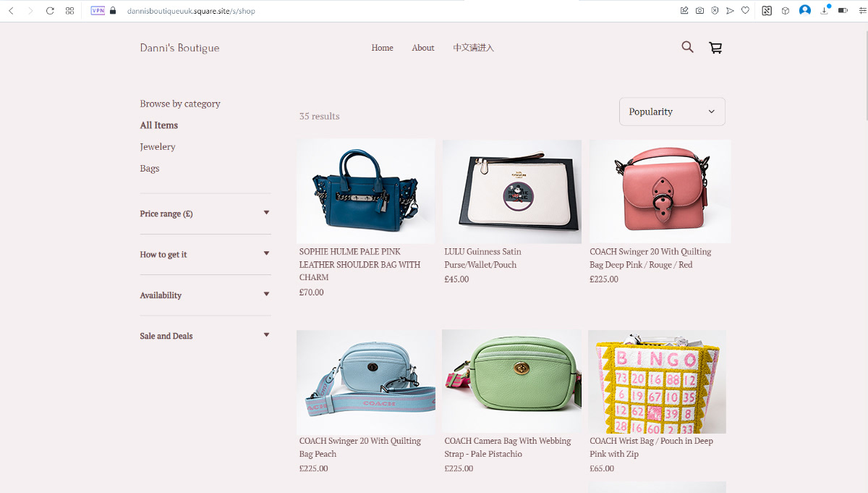The height and width of the screenshot is (493, 868).
Task: Click the Browse by category heading
Action: click(x=180, y=104)
